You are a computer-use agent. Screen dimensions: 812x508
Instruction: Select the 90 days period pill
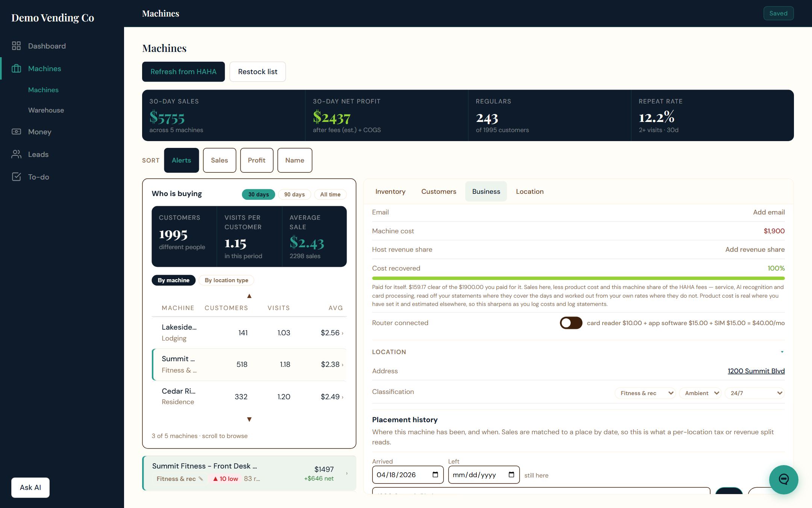[x=294, y=194]
